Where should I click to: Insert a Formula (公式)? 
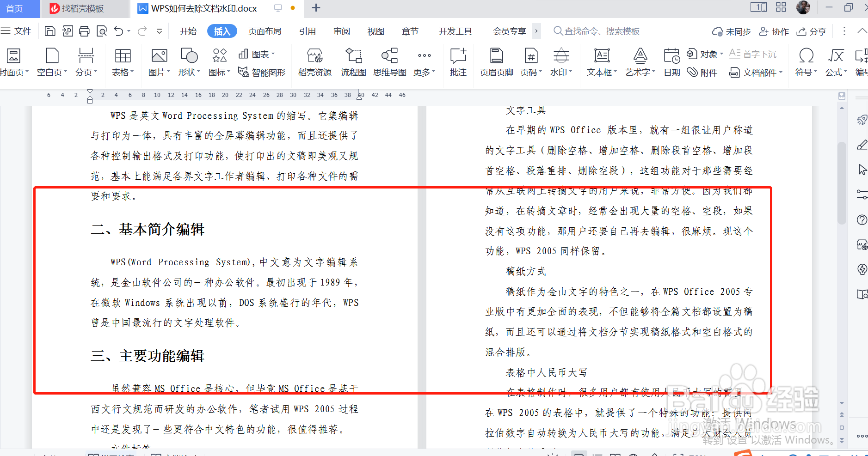[836, 62]
